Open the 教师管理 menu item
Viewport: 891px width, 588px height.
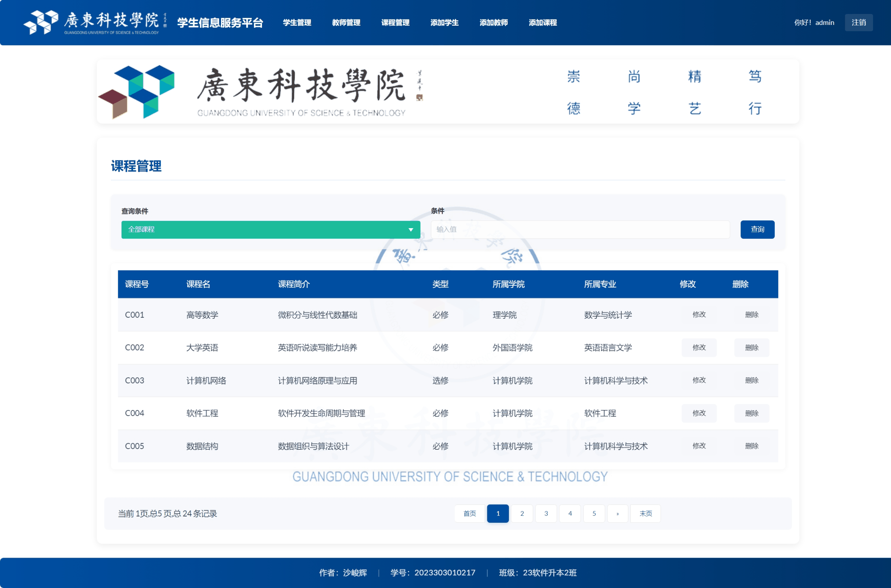pyautogui.click(x=346, y=22)
